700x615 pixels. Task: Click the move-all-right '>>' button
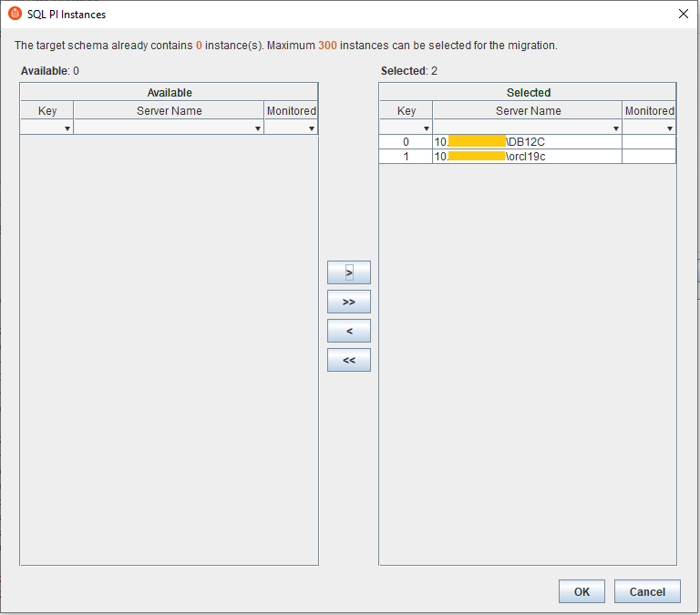349,302
